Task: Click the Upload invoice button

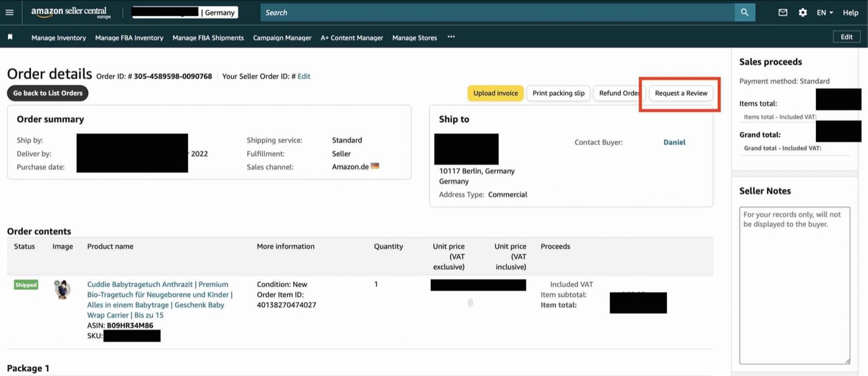Action: pyautogui.click(x=495, y=93)
